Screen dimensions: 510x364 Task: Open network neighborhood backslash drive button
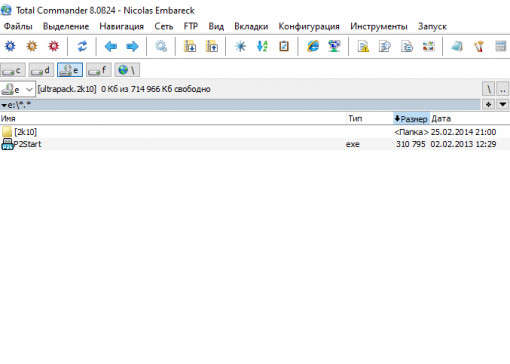click(127, 70)
